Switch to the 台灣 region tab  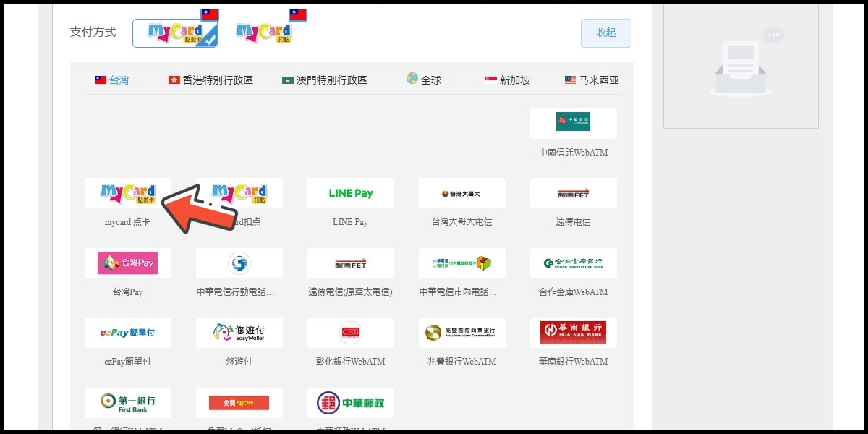(x=111, y=80)
